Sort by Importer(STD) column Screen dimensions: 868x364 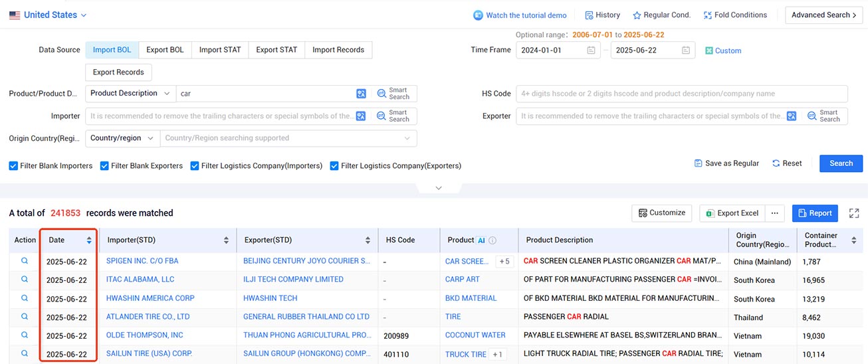pyautogui.click(x=226, y=240)
